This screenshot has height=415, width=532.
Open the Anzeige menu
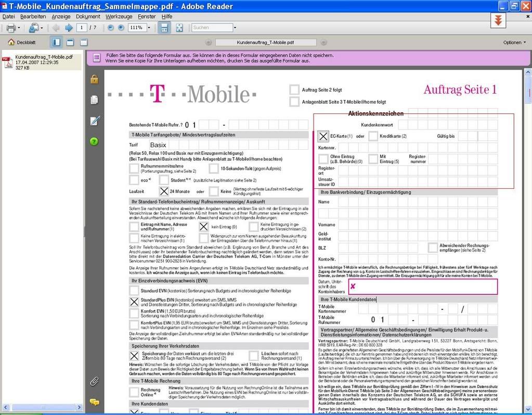(61, 16)
